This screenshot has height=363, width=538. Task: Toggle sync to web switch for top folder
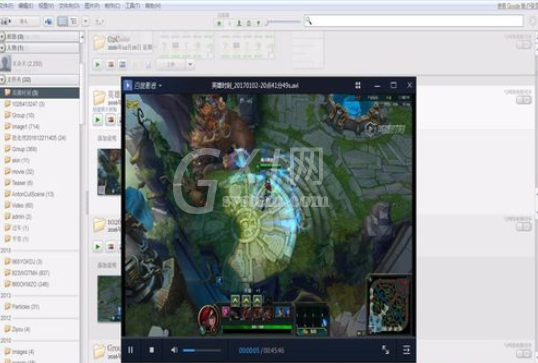[524, 45]
